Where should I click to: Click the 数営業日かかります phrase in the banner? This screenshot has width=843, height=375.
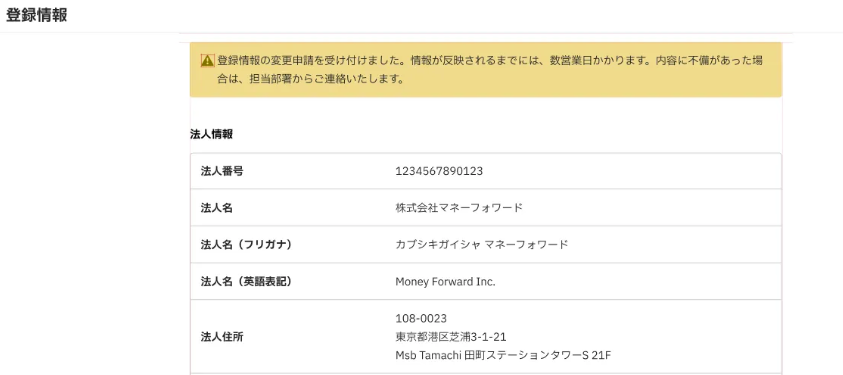point(599,61)
